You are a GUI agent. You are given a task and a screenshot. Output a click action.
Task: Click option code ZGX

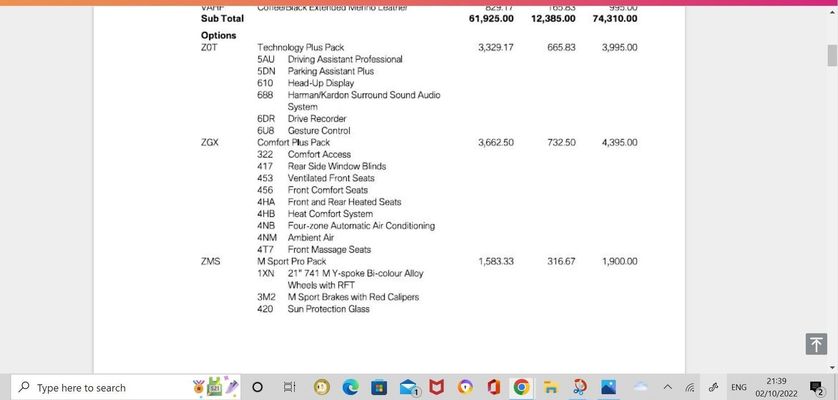coord(210,143)
